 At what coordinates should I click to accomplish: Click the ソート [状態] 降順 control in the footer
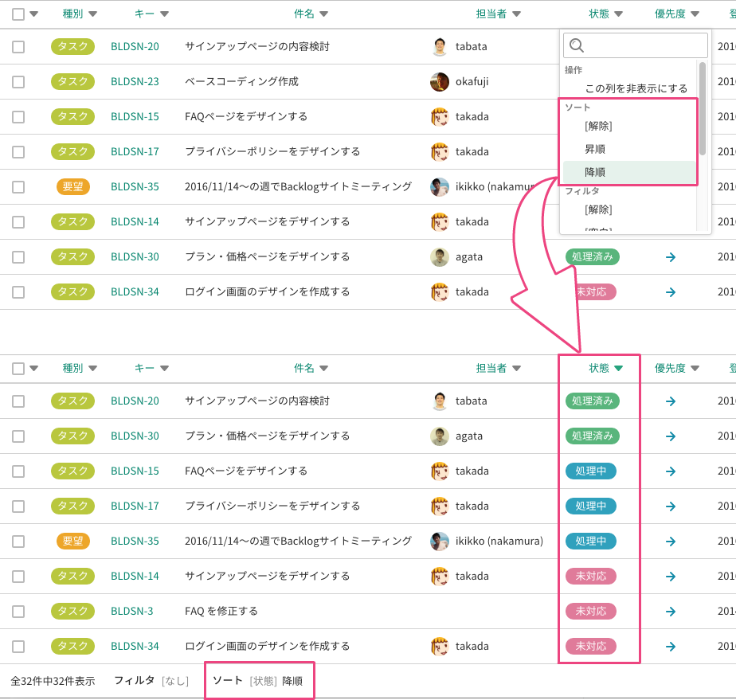point(259,680)
